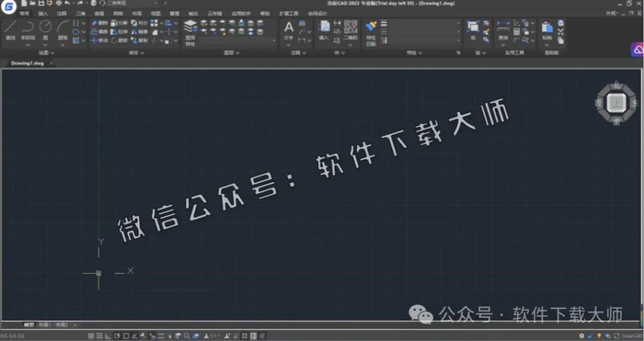Switch to the 插入 (Insert) ribbon tab
The width and height of the screenshot is (644, 341).
point(43,14)
